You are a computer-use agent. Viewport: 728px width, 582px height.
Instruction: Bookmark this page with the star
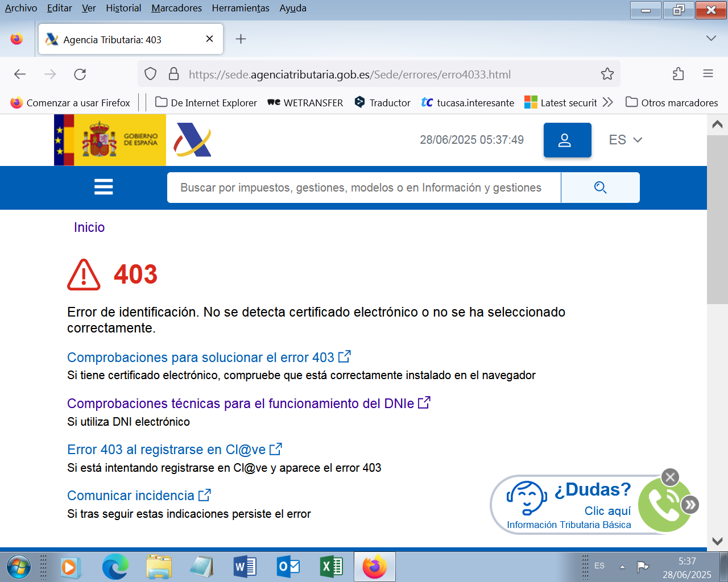(x=607, y=74)
